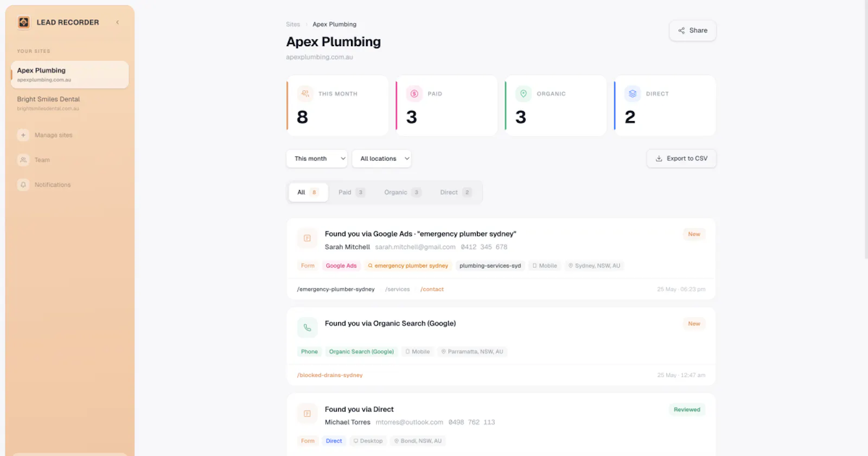
Task: Click mtorres@outlook.com email
Action: point(410,422)
